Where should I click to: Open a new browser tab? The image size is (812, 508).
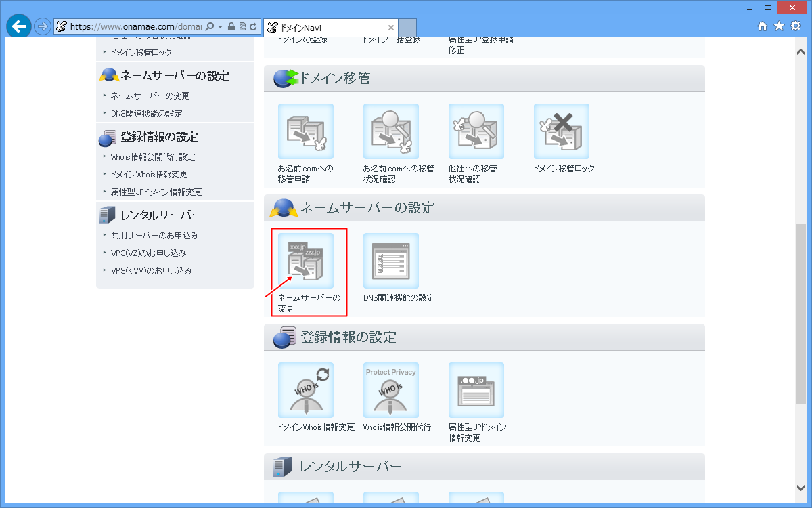point(407,28)
